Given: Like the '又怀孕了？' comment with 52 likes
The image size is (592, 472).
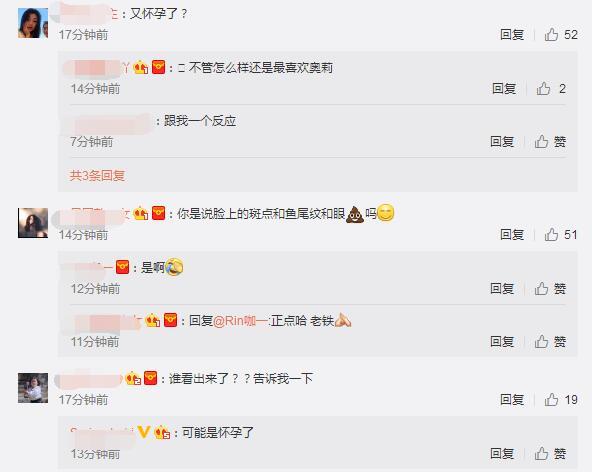Looking at the screenshot, I should [561, 35].
